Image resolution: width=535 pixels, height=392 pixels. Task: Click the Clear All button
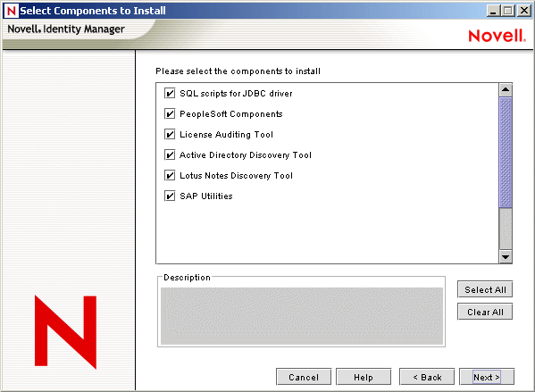point(485,312)
